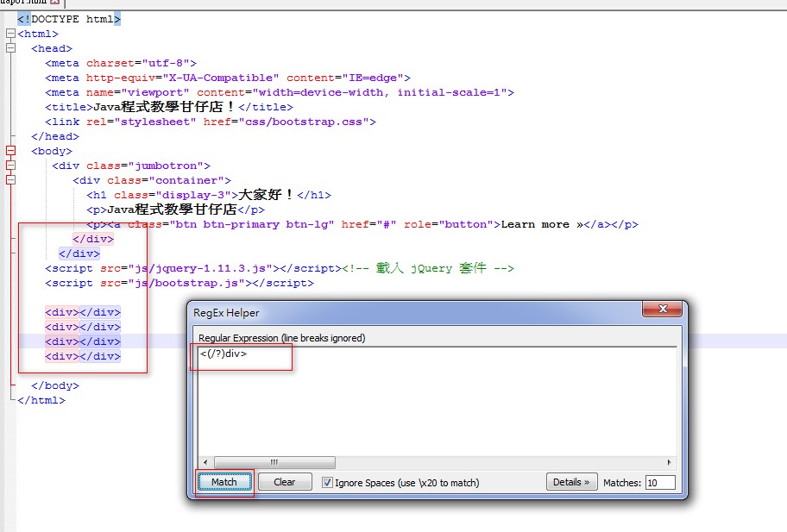Viewport: 787px width, 532px height.
Task: Collapse the head section fold marker
Action: (x=10, y=48)
